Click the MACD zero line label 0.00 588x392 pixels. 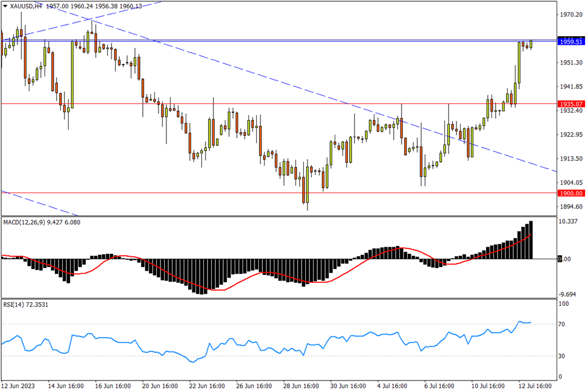564,259
